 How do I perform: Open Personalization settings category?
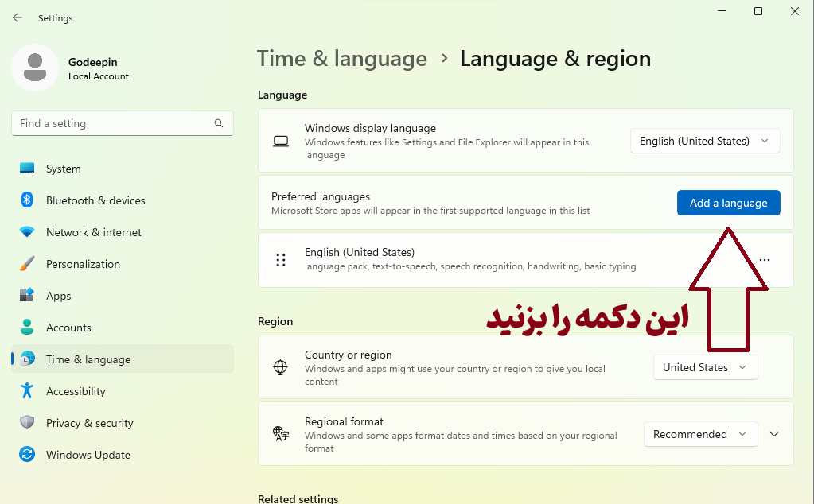tap(123, 264)
